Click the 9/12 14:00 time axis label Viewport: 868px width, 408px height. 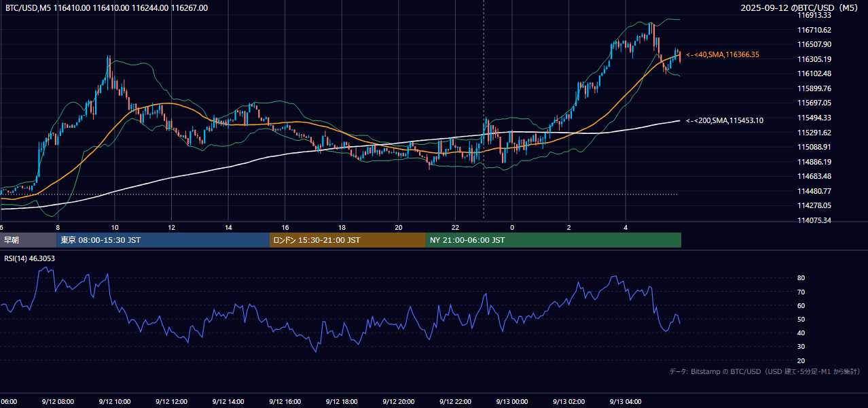click(x=228, y=401)
